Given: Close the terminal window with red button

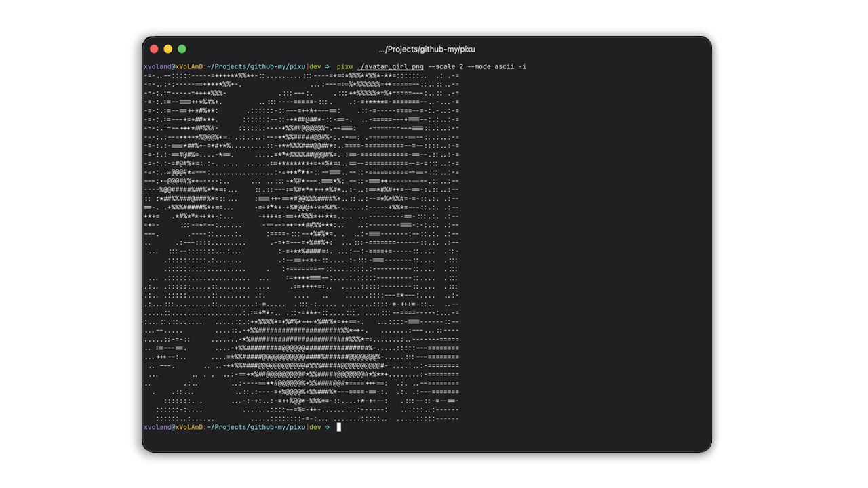Looking at the screenshot, I should pos(154,49).
